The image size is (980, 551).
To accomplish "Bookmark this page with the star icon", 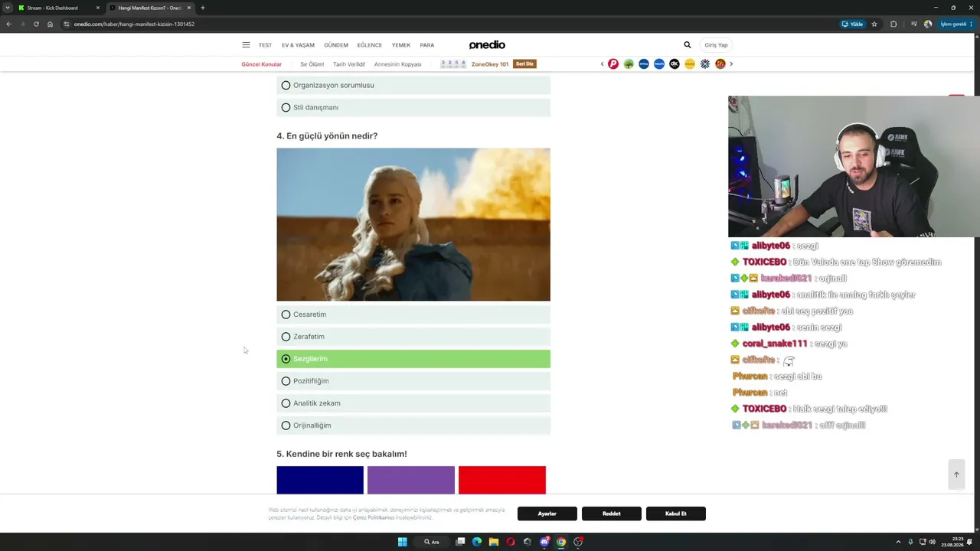I will pyautogui.click(x=874, y=24).
